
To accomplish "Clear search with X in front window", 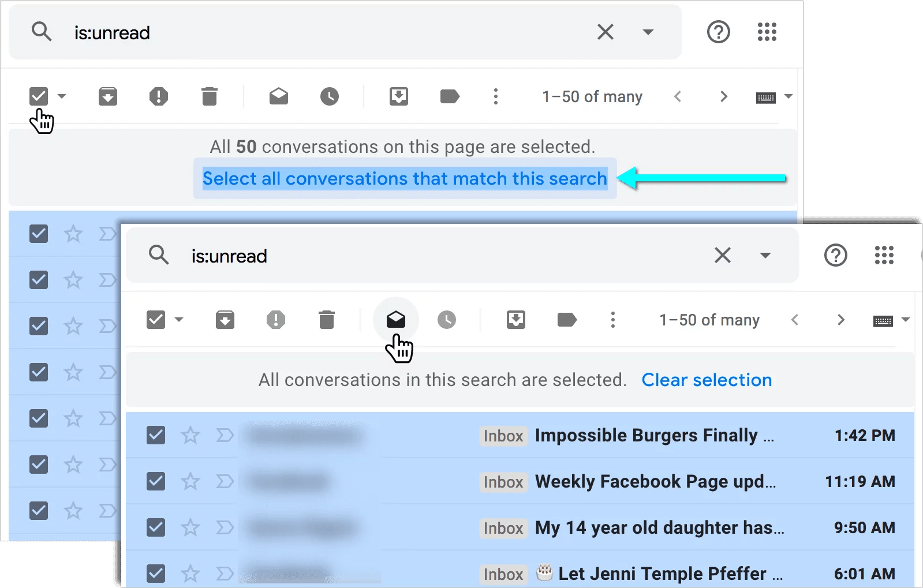I will point(723,255).
